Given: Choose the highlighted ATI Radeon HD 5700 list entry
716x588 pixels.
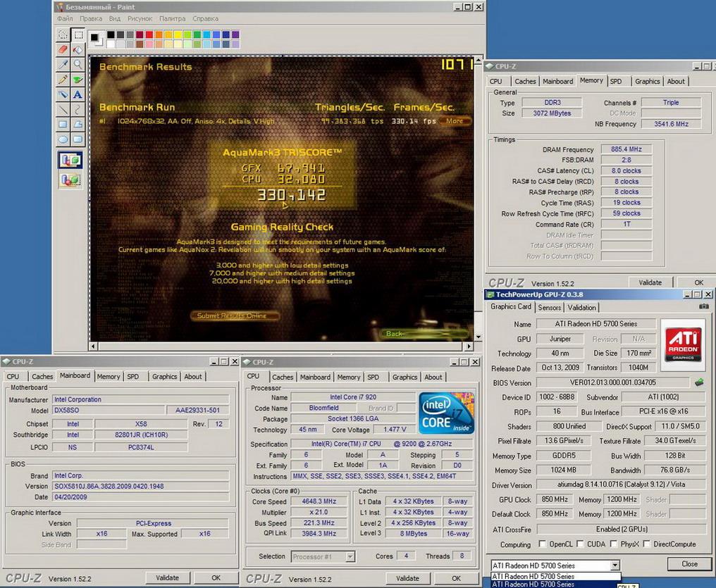Looking at the screenshot, I should point(555,584).
